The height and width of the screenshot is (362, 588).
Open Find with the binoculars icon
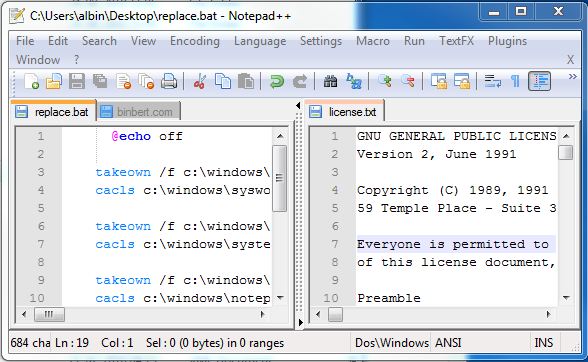tap(330, 81)
